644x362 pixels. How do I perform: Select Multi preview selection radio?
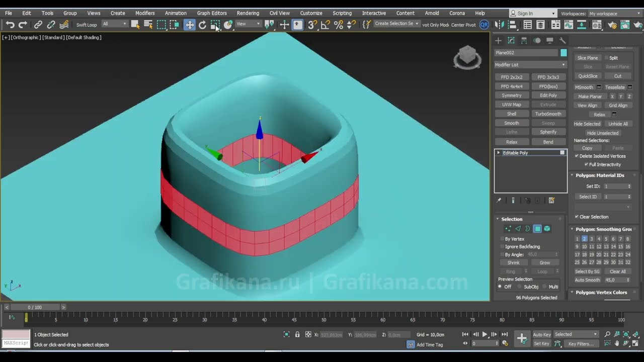coord(545,287)
